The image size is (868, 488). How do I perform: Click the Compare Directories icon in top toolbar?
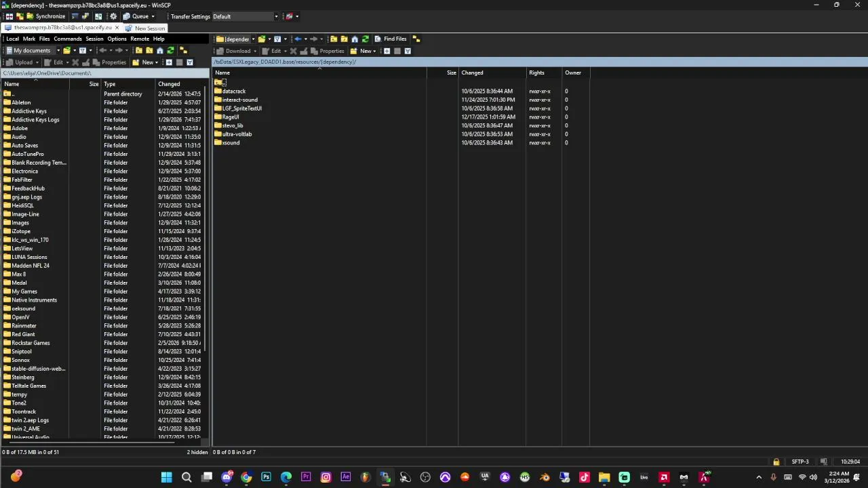(x=9, y=16)
